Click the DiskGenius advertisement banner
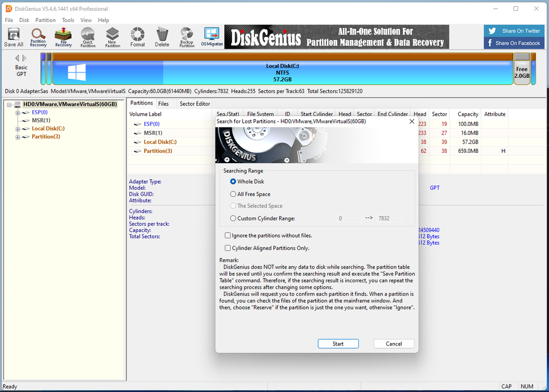 click(336, 37)
